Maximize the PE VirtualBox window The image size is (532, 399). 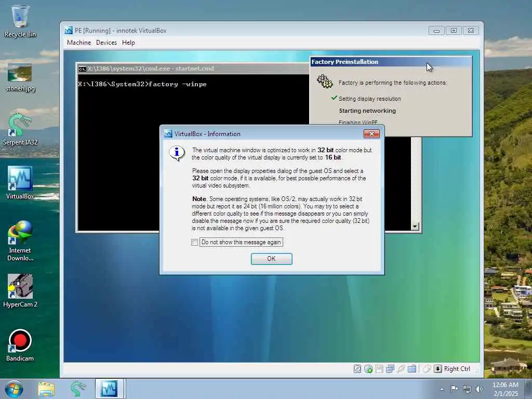pos(454,31)
